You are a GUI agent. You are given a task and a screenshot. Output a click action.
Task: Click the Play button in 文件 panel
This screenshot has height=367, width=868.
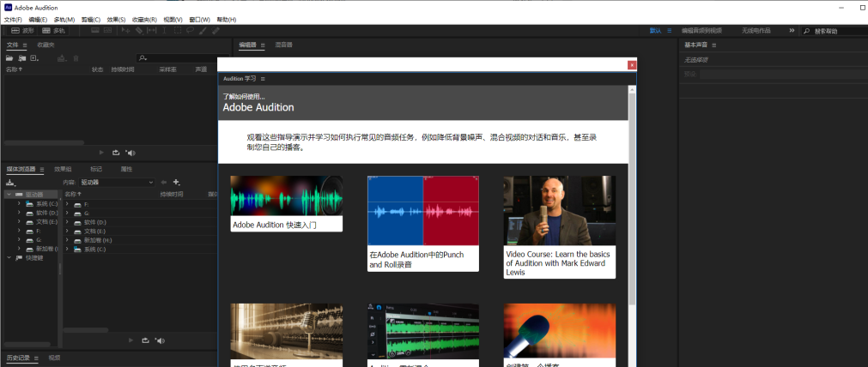pyautogui.click(x=101, y=153)
